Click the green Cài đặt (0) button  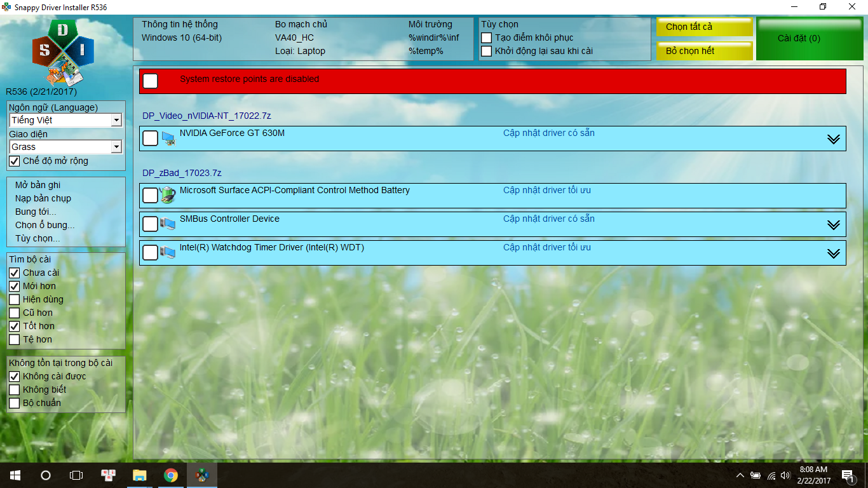pos(810,39)
